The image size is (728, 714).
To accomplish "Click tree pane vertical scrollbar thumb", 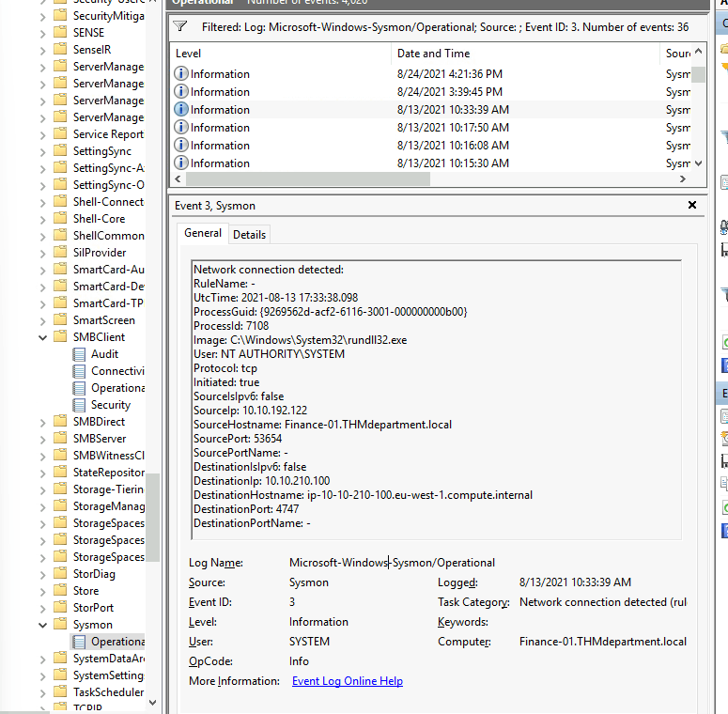I will tap(153, 517).
